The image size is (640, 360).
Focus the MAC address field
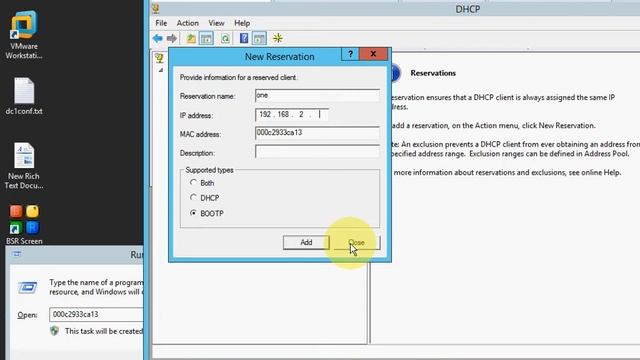(317, 133)
